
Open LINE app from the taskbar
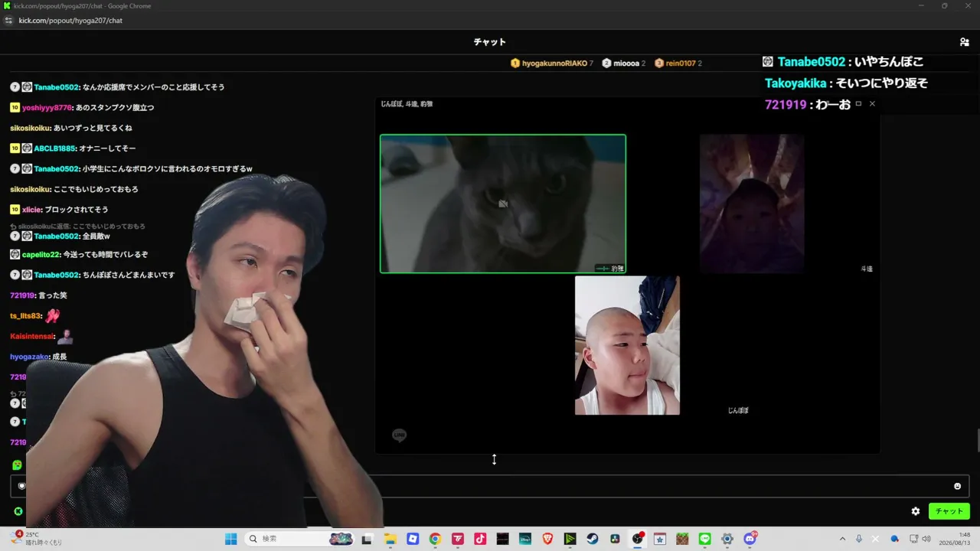coord(705,539)
